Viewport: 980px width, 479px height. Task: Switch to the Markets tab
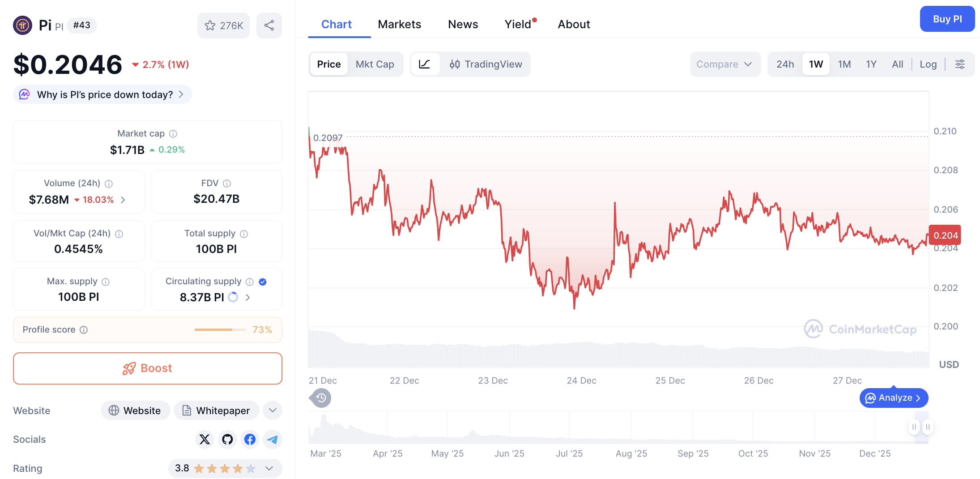click(x=400, y=24)
